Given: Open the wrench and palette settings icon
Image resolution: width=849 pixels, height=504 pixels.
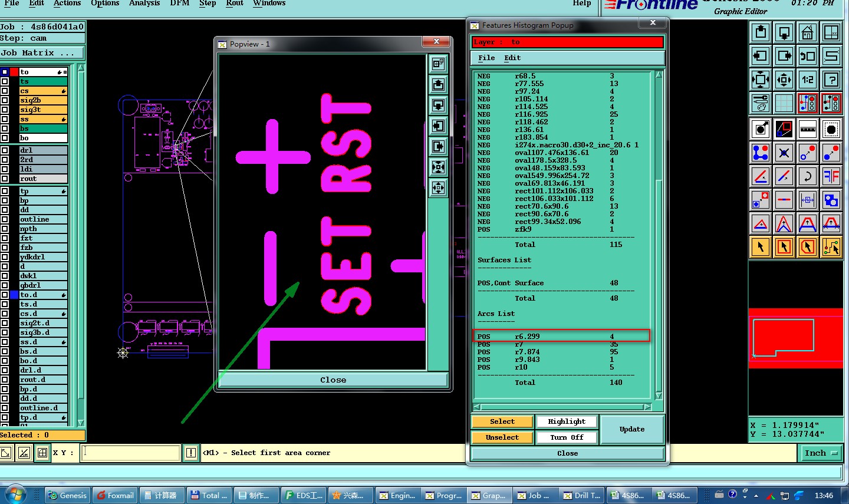Looking at the screenshot, I should pyautogui.click(x=761, y=103).
